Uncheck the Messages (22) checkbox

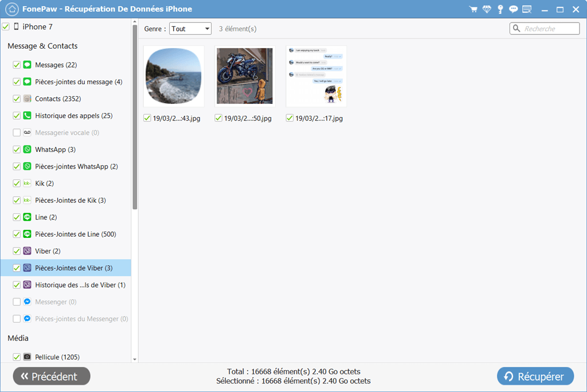pos(17,65)
